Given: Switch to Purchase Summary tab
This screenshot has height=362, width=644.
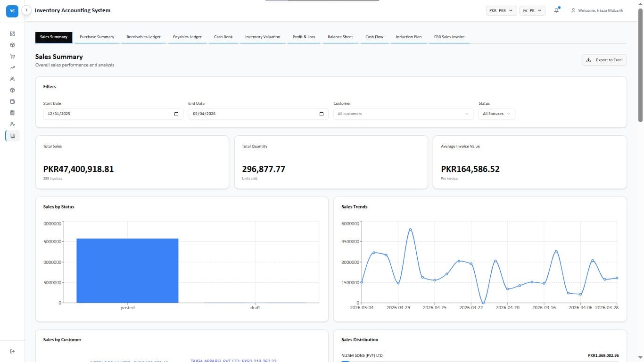Looking at the screenshot, I should pyautogui.click(x=97, y=37).
